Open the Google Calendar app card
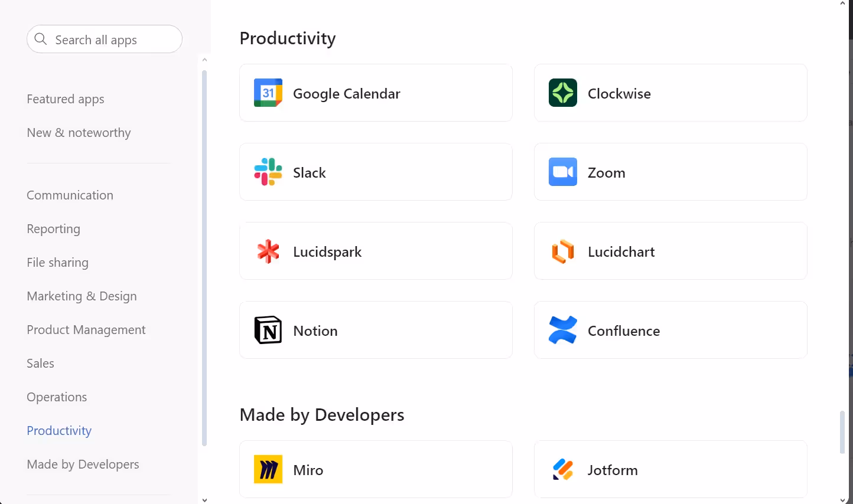This screenshot has height=504, width=853. [376, 93]
